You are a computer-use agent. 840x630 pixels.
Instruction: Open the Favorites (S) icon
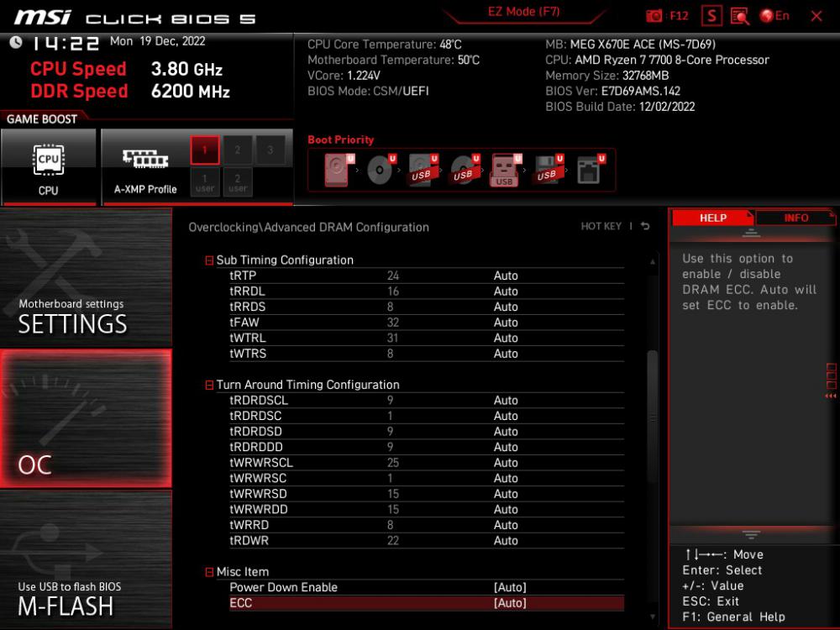point(711,16)
